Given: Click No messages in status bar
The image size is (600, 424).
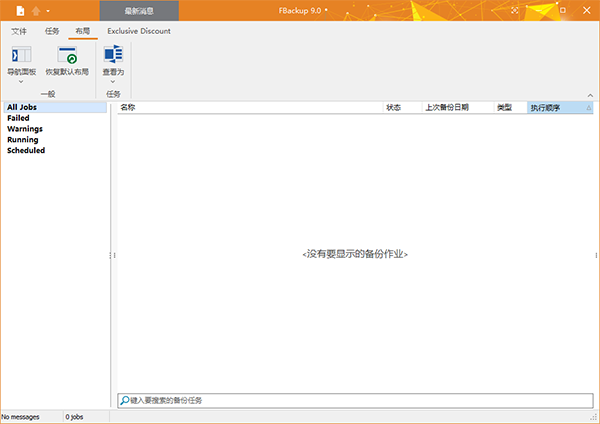Looking at the screenshot, I should [20, 417].
